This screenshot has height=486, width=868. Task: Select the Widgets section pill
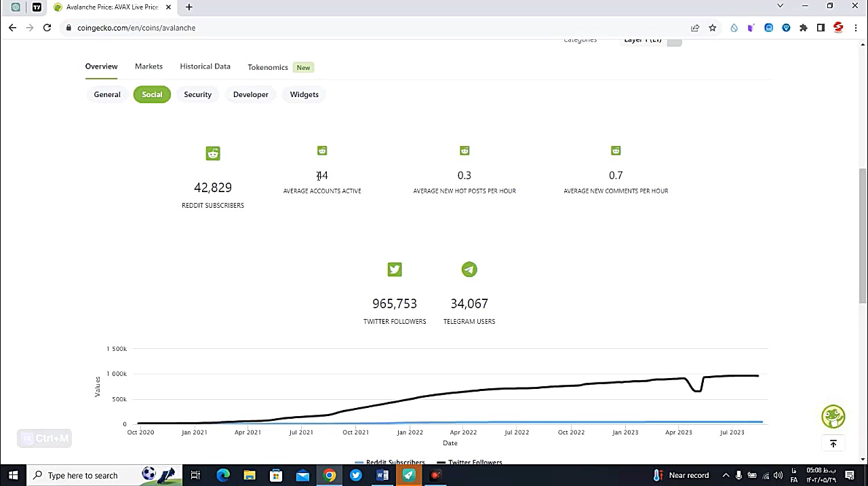304,94
